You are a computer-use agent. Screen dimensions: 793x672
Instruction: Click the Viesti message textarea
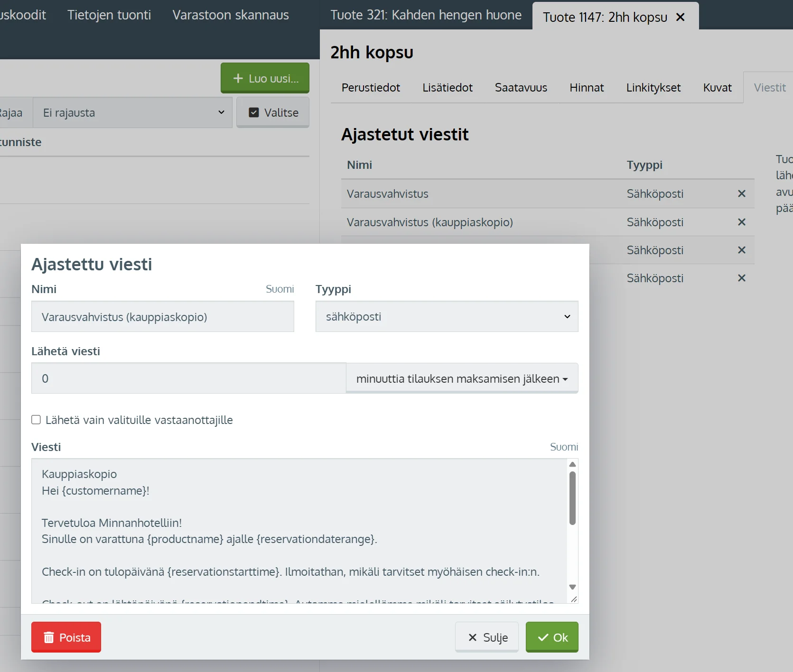pos(299,531)
